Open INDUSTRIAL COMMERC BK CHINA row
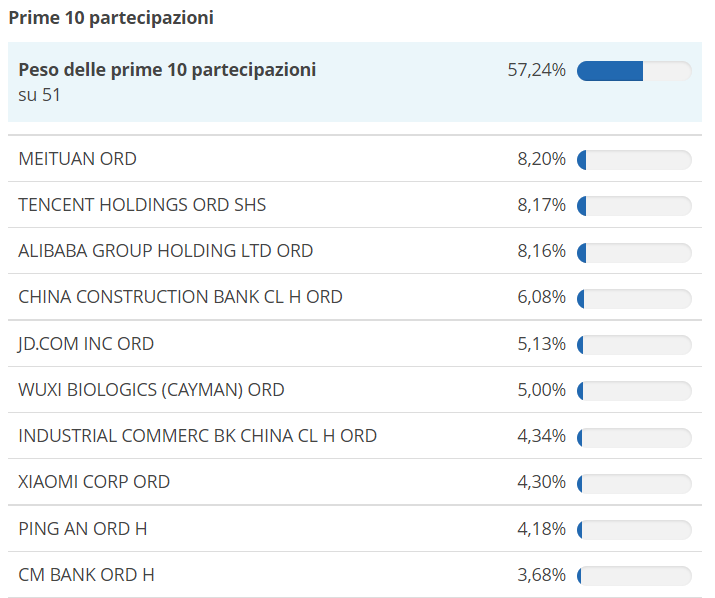 (355, 436)
